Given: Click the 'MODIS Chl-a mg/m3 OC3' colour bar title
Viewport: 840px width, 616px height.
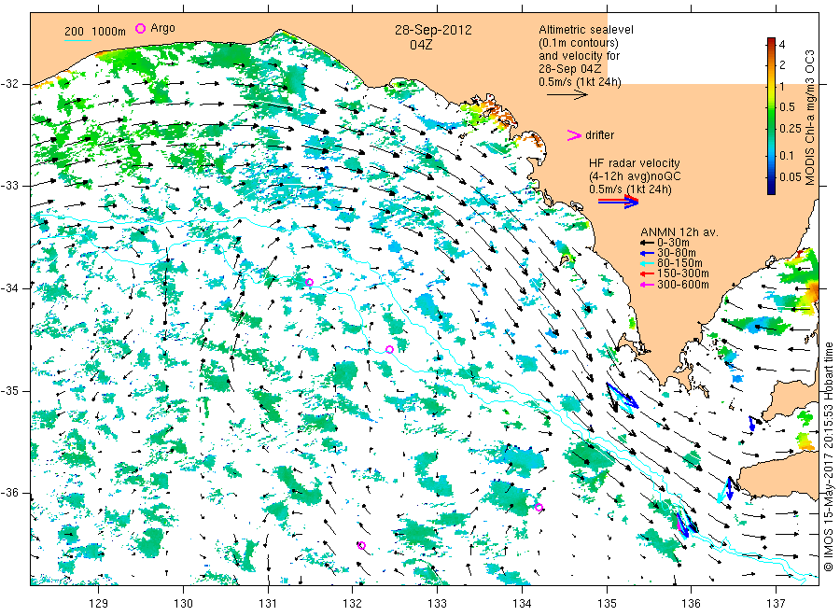Looking at the screenshot, I should coord(809,118).
